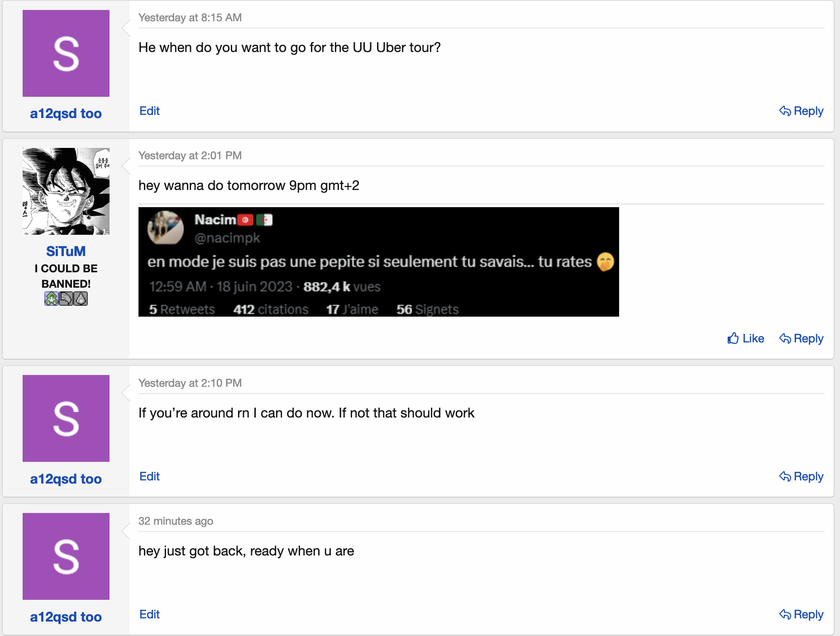Image resolution: width=840 pixels, height=636 pixels.
Task: Click the middle badge under SiTuM
Action: point(66,299)
